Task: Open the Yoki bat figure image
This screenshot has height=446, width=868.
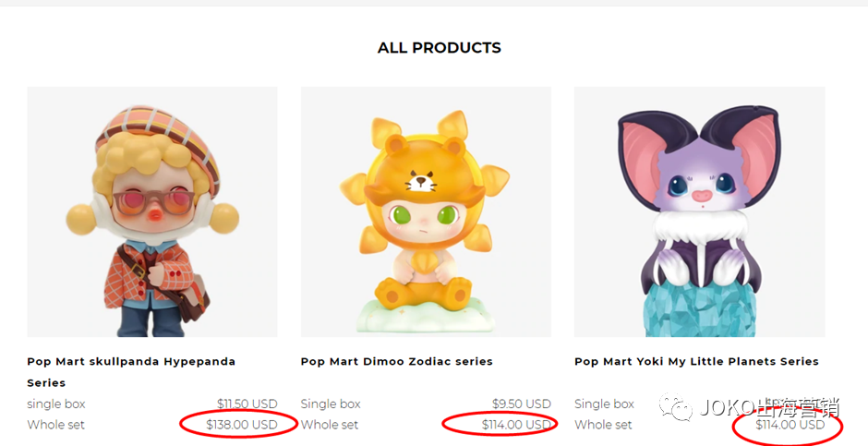Action: click(699, 211)
